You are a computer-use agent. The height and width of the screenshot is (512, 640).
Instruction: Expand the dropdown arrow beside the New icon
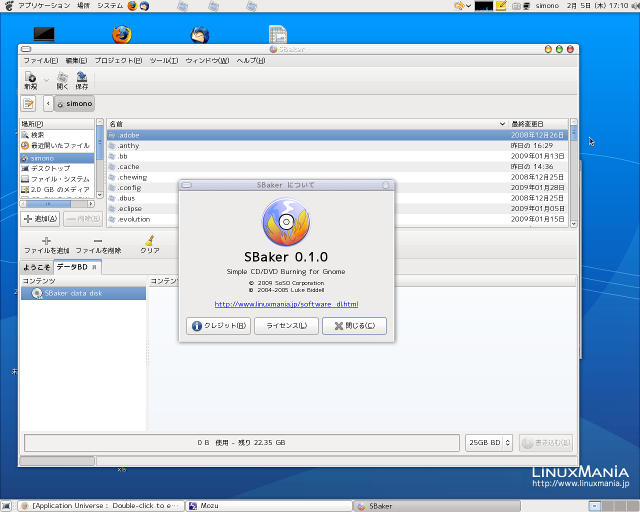[x=46, y=78]
